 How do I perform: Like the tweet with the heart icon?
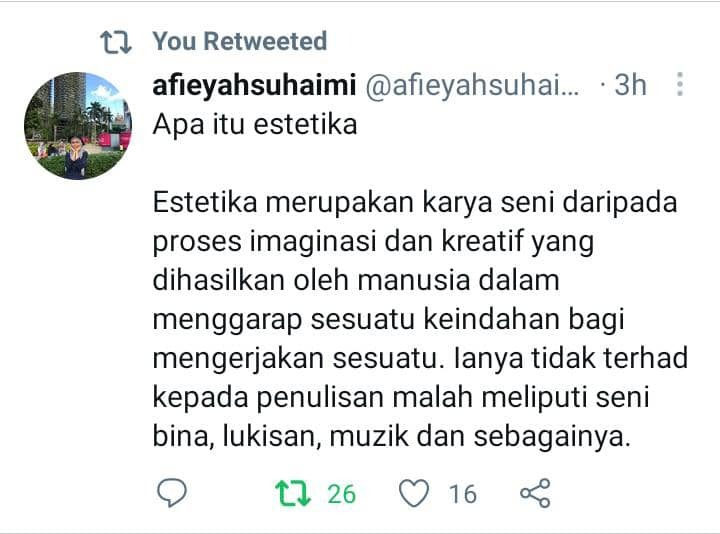point(414,493)
